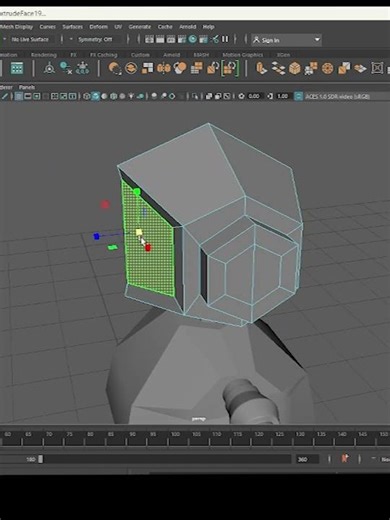Open the Cache menu

tap(165, 27)
